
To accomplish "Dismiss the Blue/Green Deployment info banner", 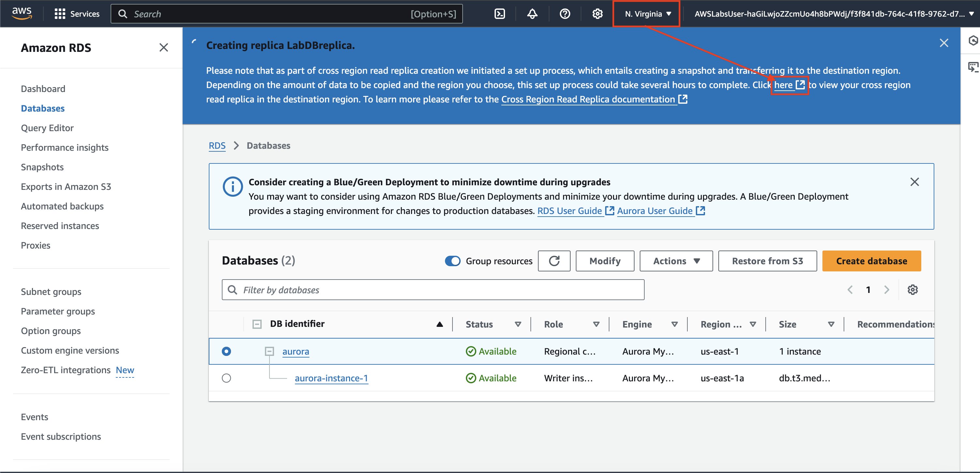I will point(914,182).
